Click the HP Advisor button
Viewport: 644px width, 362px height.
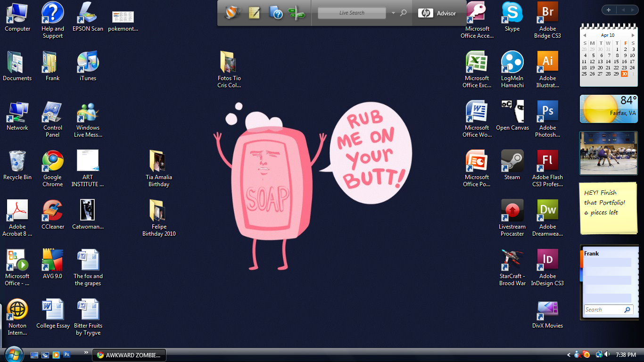(438, 13)
